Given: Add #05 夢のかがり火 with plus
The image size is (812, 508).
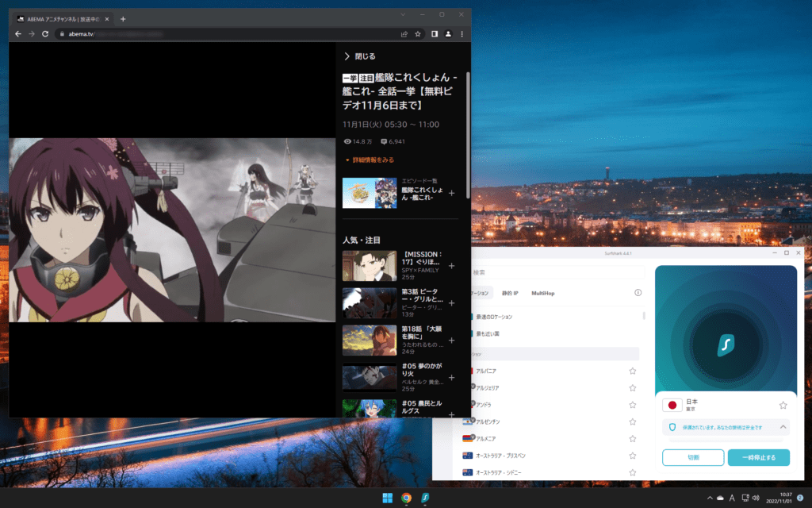Looking at the screenshot, I should 451,378.
